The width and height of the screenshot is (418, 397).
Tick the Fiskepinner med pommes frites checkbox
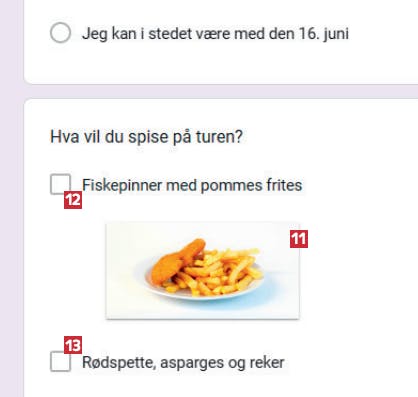(60, 184)
